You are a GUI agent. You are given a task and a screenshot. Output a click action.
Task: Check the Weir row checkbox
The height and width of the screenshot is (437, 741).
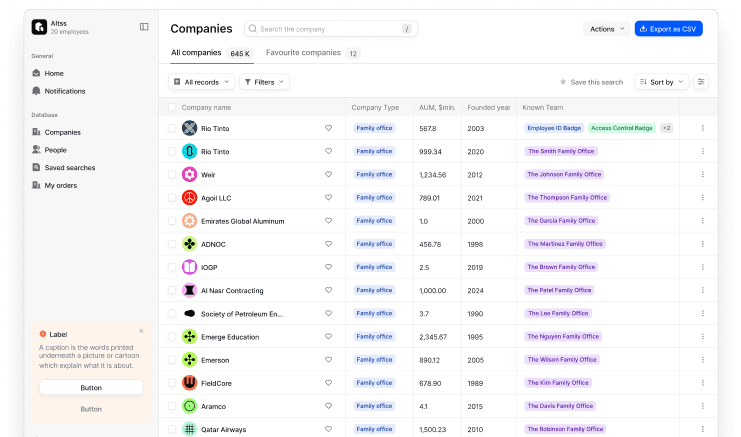[x=172, y=174]
